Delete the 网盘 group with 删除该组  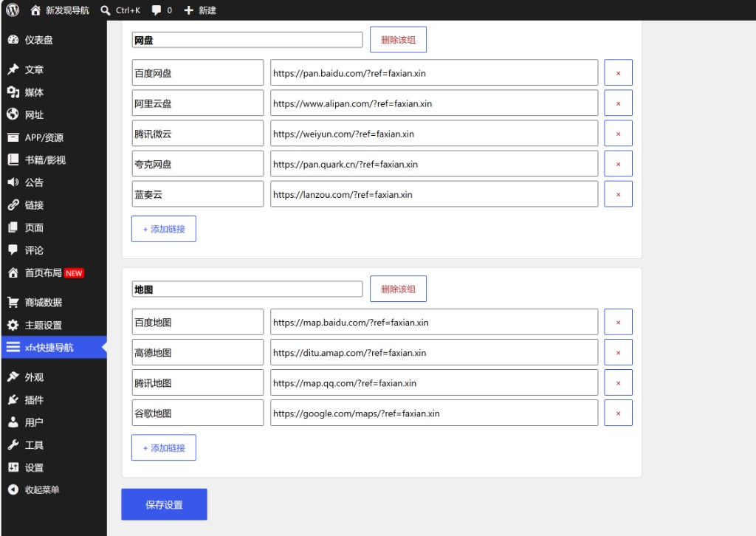click(398, 40)
